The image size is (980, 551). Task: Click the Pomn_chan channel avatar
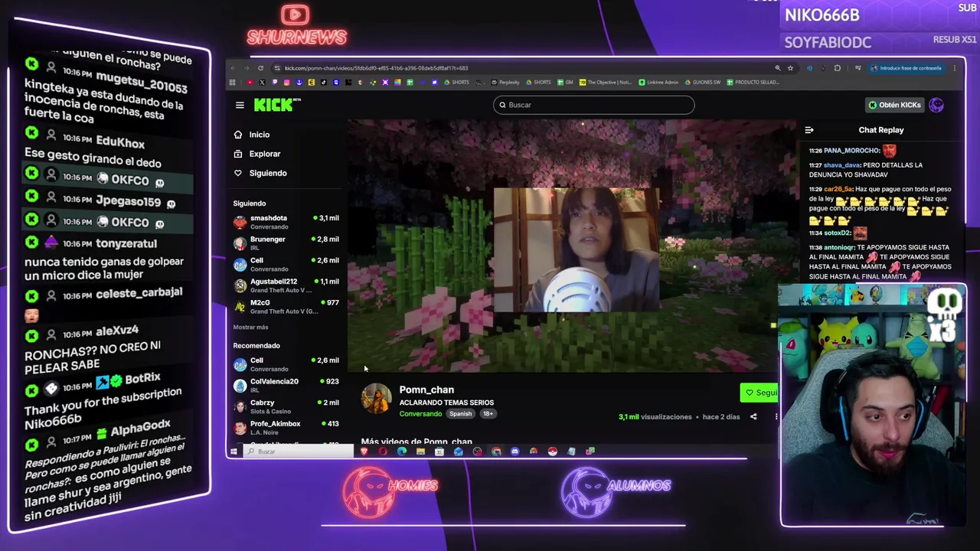coord(376,399)
